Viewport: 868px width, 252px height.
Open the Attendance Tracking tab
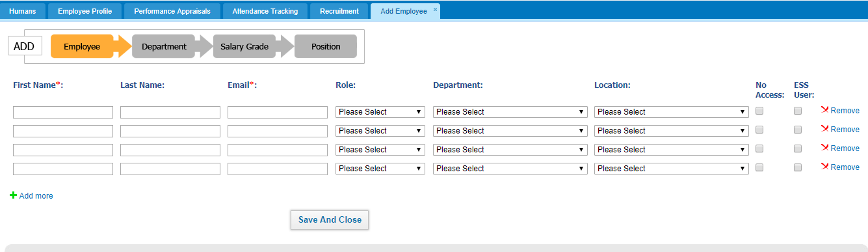pos(265,11)
